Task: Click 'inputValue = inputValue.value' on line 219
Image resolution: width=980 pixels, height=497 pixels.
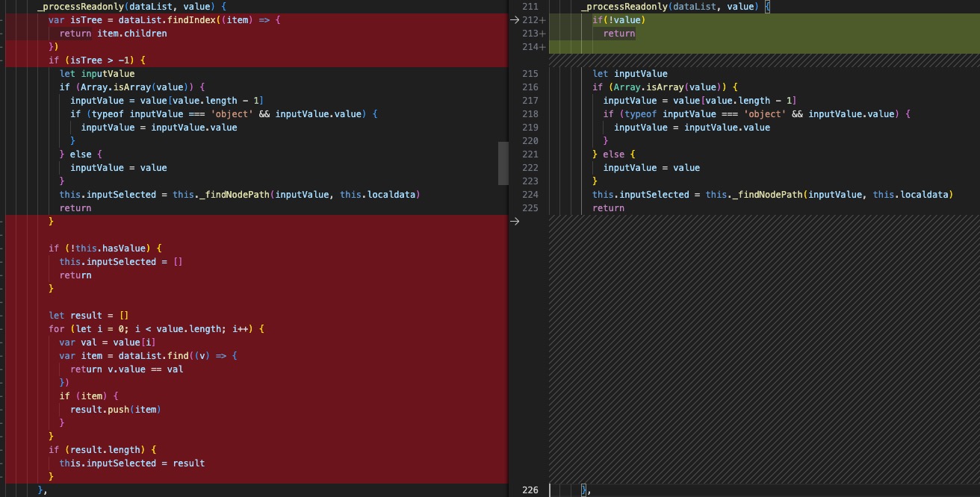Action: pyautogui.click(x=692, y=128)
